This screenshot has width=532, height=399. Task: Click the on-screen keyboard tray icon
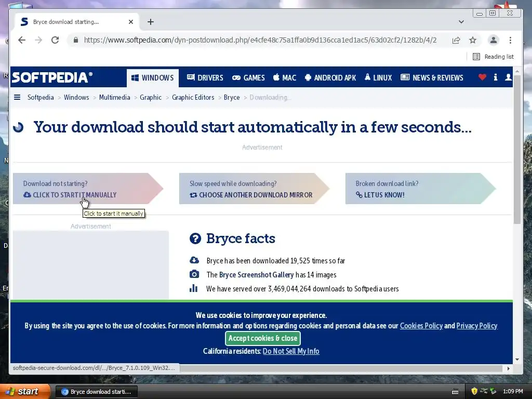[x=455, y=392]
